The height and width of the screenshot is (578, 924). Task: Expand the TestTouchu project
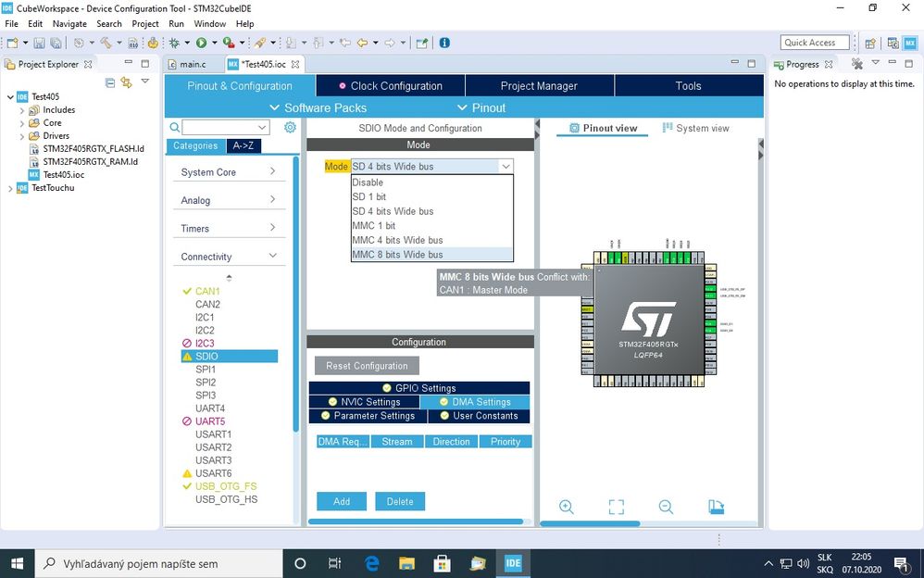pyautogui.click(x=10, y=188)
